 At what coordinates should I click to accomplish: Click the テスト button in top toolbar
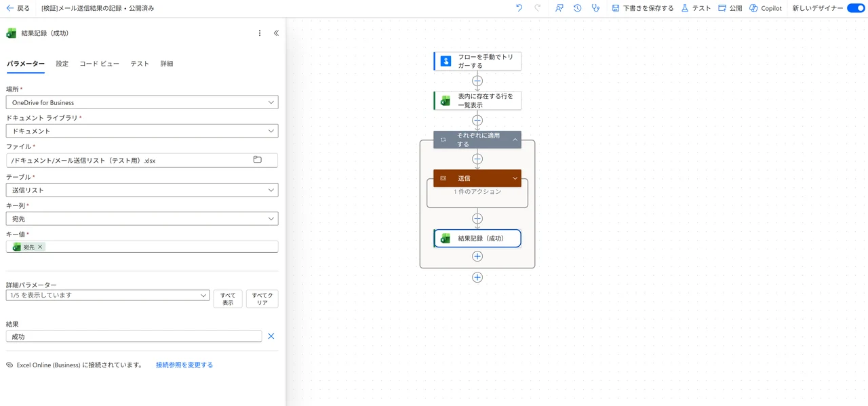[696, 8]
